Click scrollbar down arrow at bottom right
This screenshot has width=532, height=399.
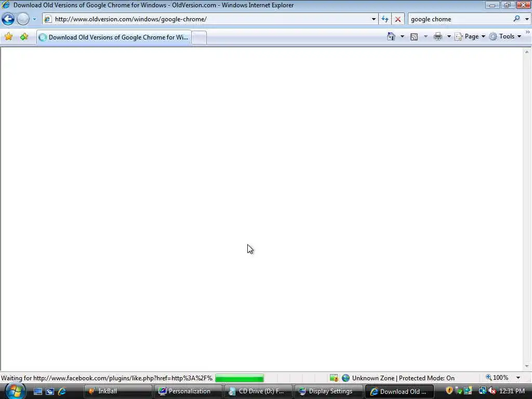(527, 366)
